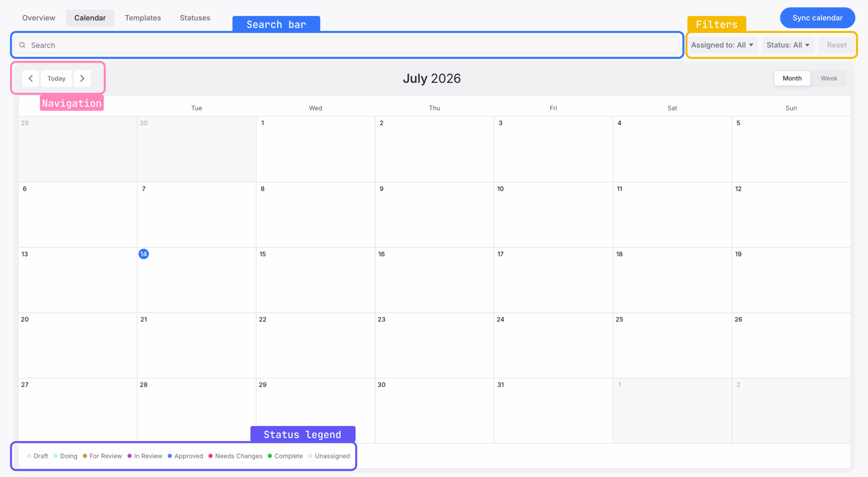868x477 pixels.
Task: Click the day 12 cell
Action: (x=791, y=215)
